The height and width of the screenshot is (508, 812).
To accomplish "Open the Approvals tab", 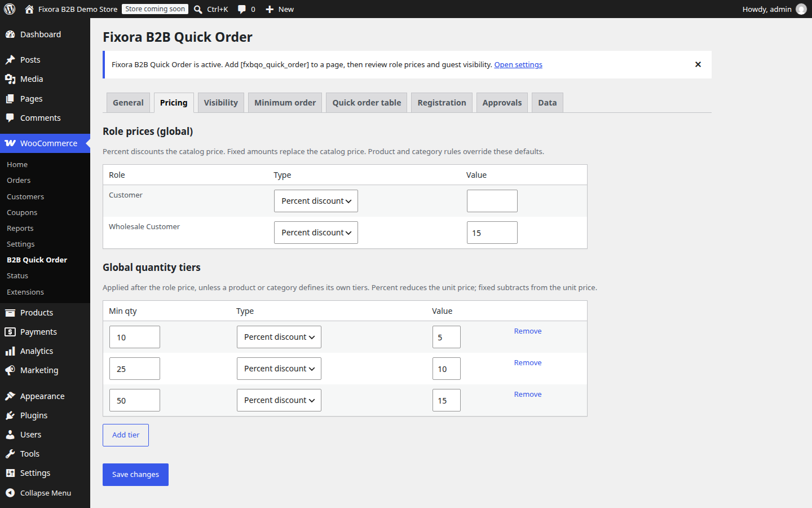I will pyautogui.click(x=502, y=103).
